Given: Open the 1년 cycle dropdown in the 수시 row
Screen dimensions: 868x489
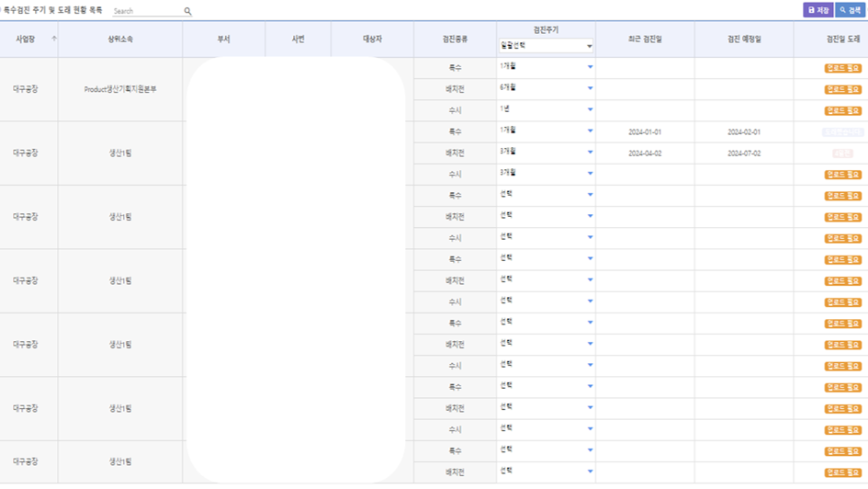Looking at the screenshot, I should tap(546, 110).
